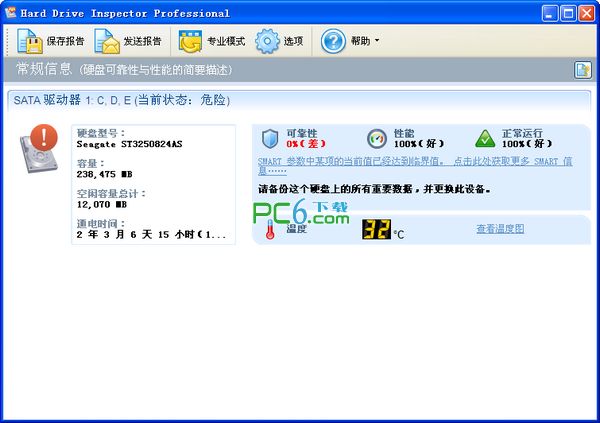Click the 选项 toolbar label
600x423 pixels.
[293, 41]
